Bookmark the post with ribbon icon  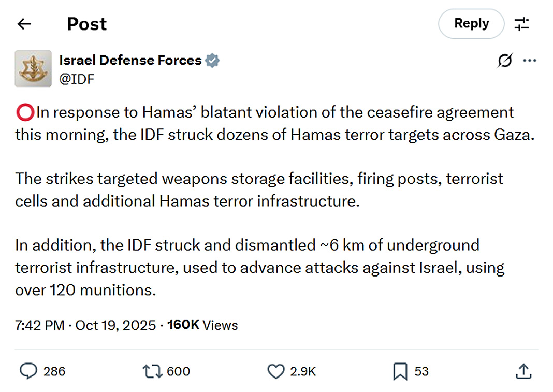pyautogui.click(x=400, y=371)
